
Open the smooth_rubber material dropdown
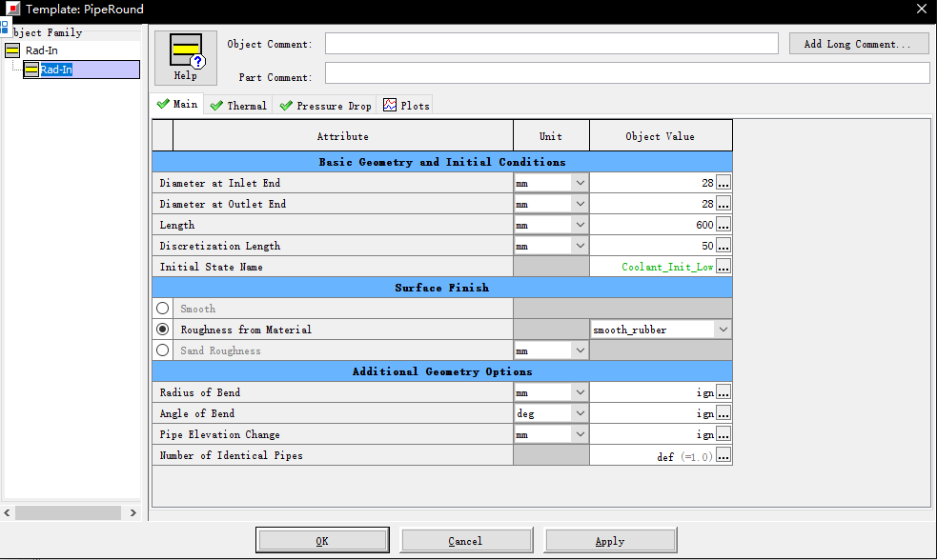[723, 330]
